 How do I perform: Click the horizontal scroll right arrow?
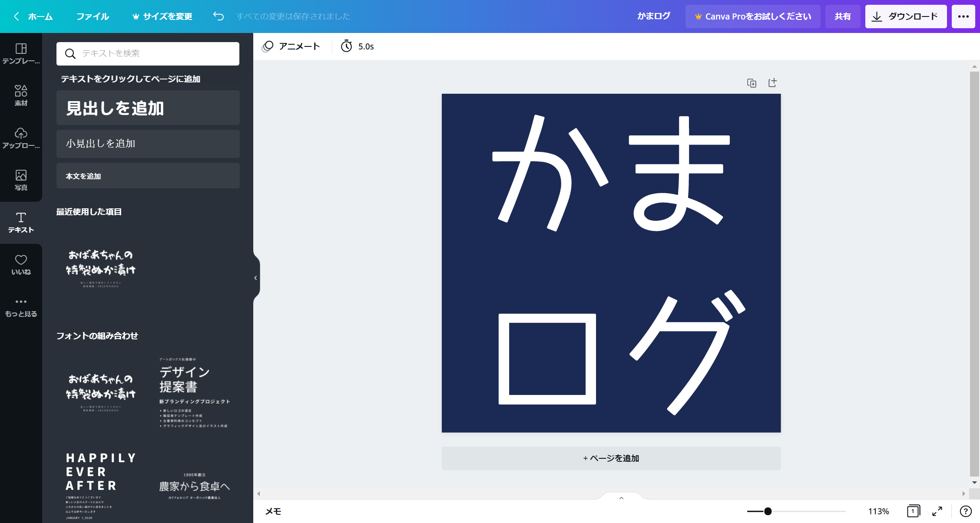tap(963, 494)
